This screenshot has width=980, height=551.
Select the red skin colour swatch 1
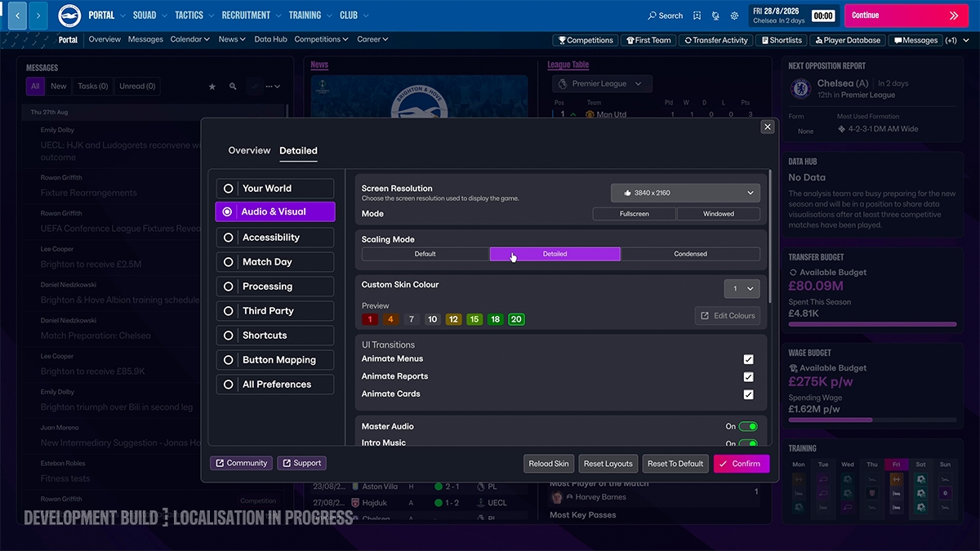pyautogui.click(x=370, y=319)
